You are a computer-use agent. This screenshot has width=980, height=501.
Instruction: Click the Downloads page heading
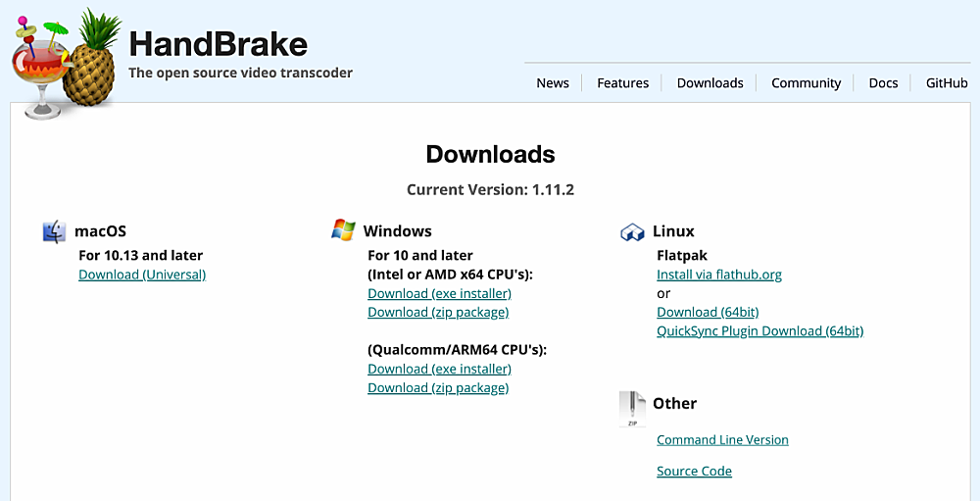pyautogui.click(x=491, y=154)
